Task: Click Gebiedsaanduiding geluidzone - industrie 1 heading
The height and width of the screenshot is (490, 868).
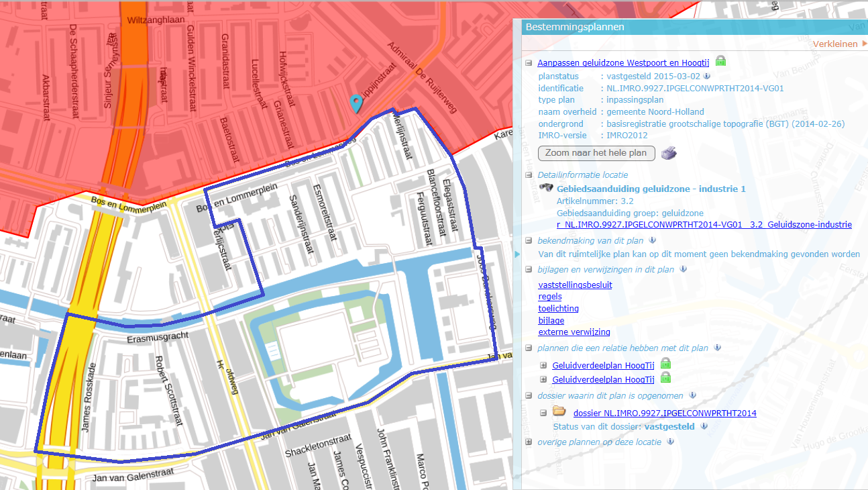Action: pos(651,189)
